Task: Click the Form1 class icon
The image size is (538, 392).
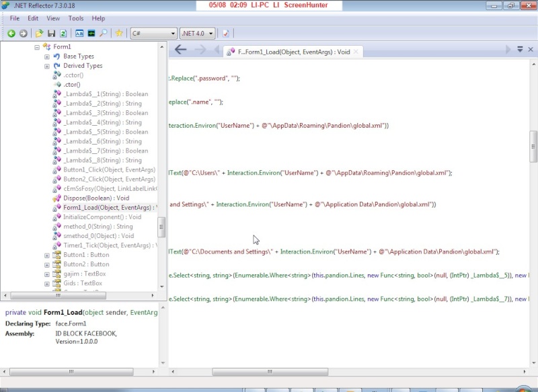Action: 46,46
